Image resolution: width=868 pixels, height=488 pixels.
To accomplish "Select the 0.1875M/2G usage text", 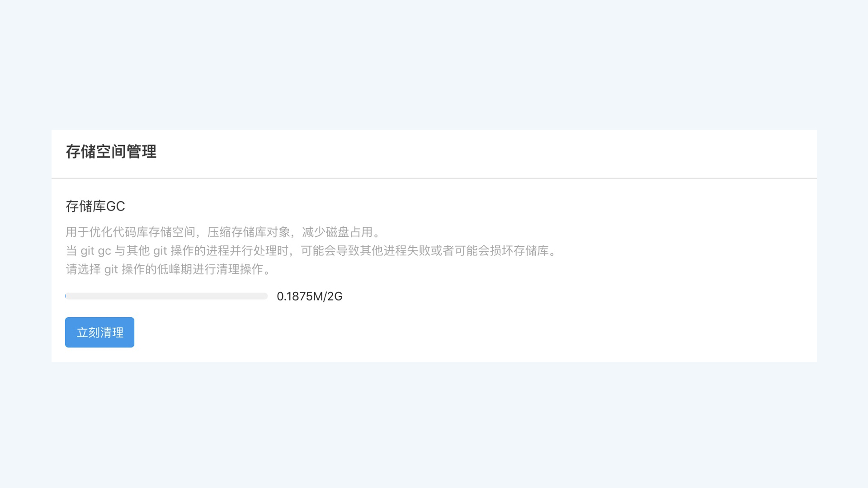I will pos(310,296).
